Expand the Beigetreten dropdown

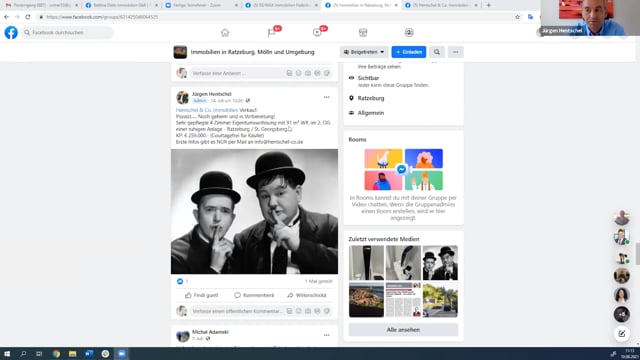click(364, 52)
